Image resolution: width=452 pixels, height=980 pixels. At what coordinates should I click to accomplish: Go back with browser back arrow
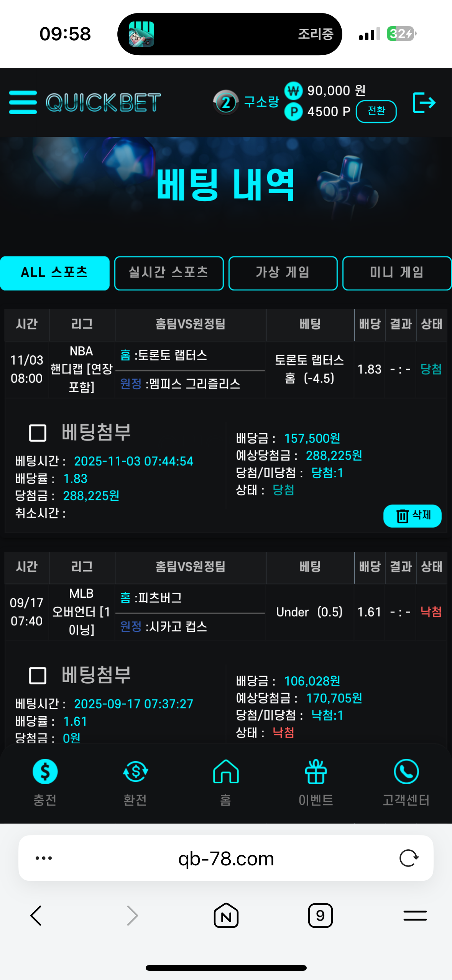(x=36, y=916)
